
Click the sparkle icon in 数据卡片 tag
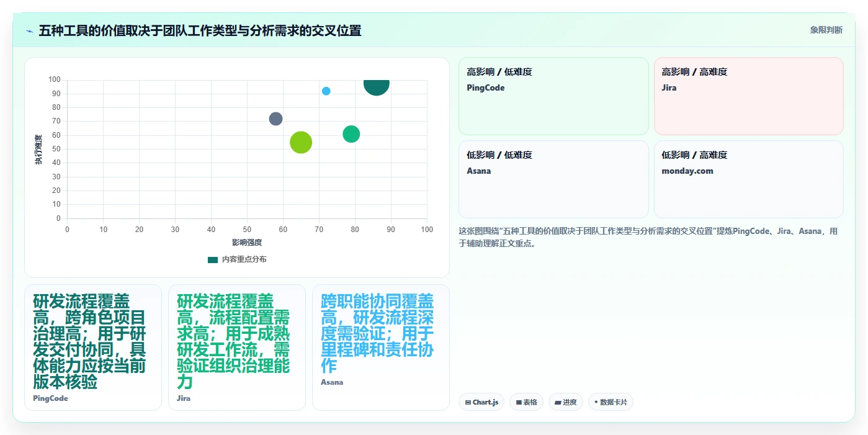[x=596, y=402]
